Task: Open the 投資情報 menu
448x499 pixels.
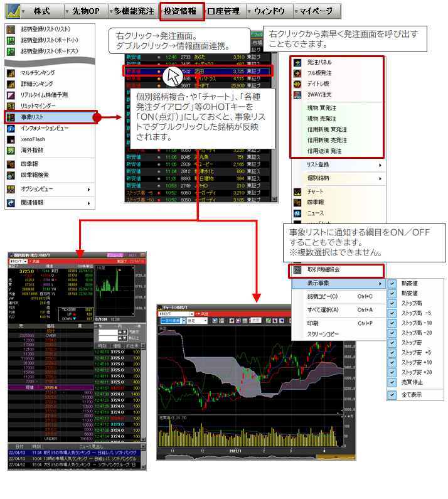Action: [x=181, y=11]
